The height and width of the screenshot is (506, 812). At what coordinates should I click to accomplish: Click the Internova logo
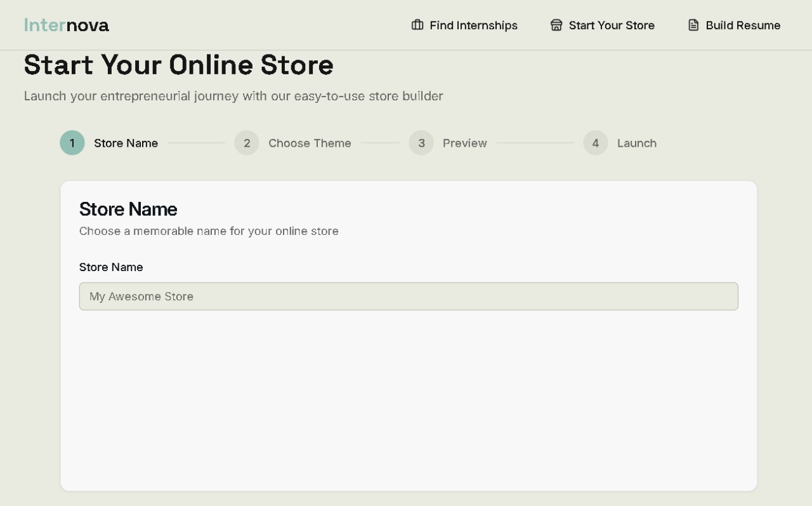(67, 25)
